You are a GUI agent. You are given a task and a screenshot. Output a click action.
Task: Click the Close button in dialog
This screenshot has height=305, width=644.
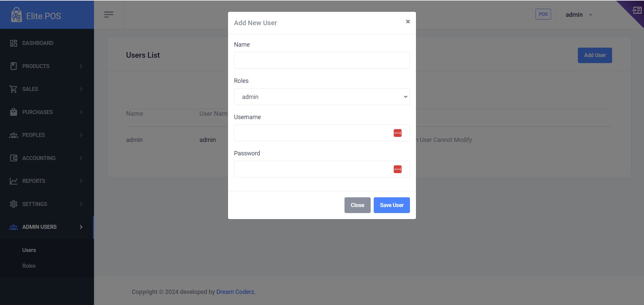[x=357, y=205]
